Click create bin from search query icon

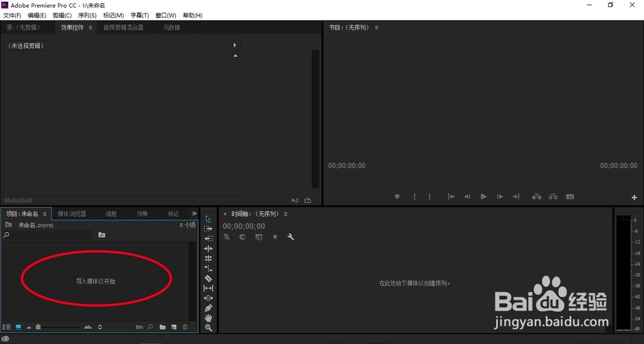102,235
